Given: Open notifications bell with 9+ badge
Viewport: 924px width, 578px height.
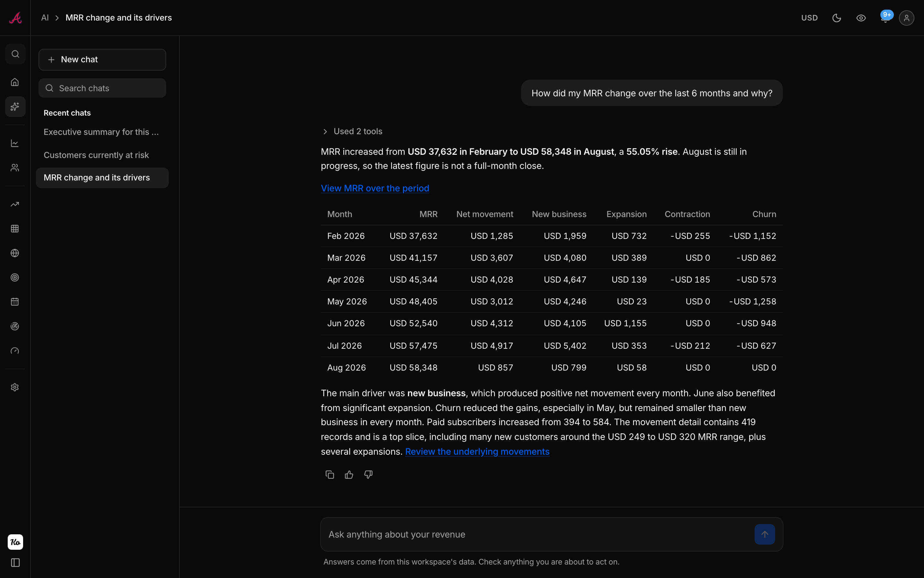Looking at the screenshot, I should 886,18.
